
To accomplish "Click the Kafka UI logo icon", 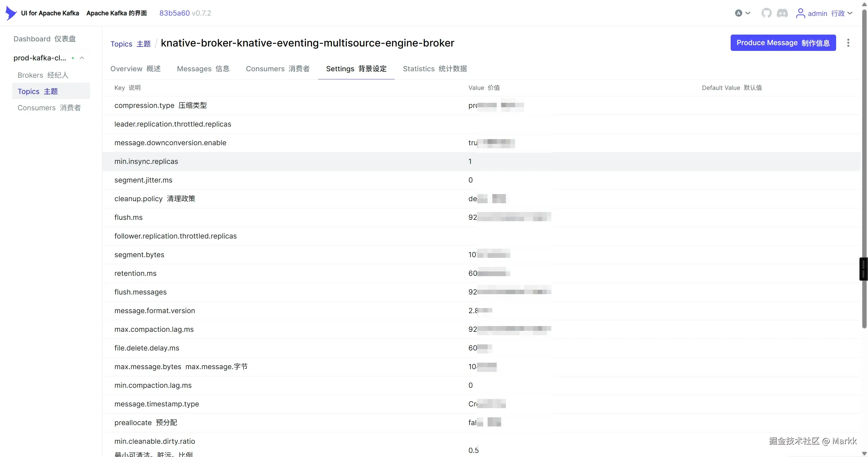I will [x=11, y=13].
